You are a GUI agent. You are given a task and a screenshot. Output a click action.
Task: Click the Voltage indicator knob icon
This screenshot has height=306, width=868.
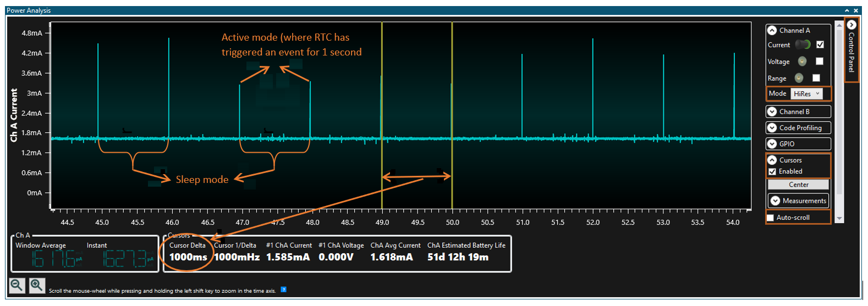click(802, 61)
